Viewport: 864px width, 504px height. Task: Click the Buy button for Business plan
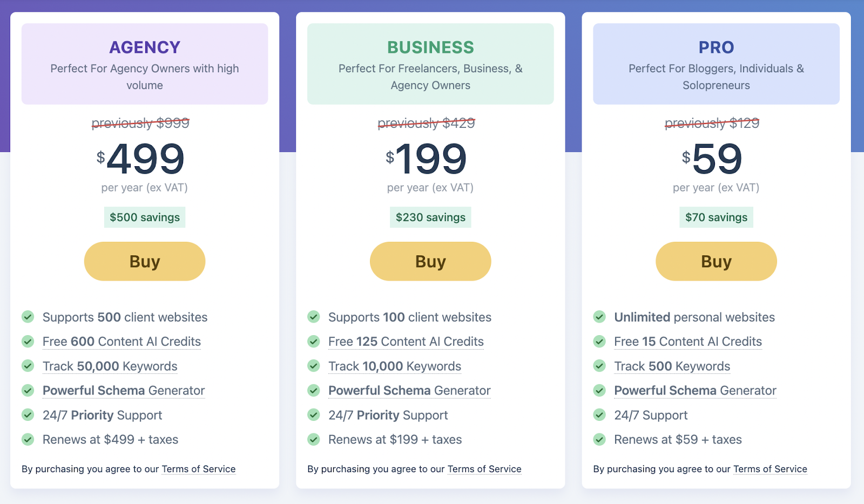[x=430, y=261]
